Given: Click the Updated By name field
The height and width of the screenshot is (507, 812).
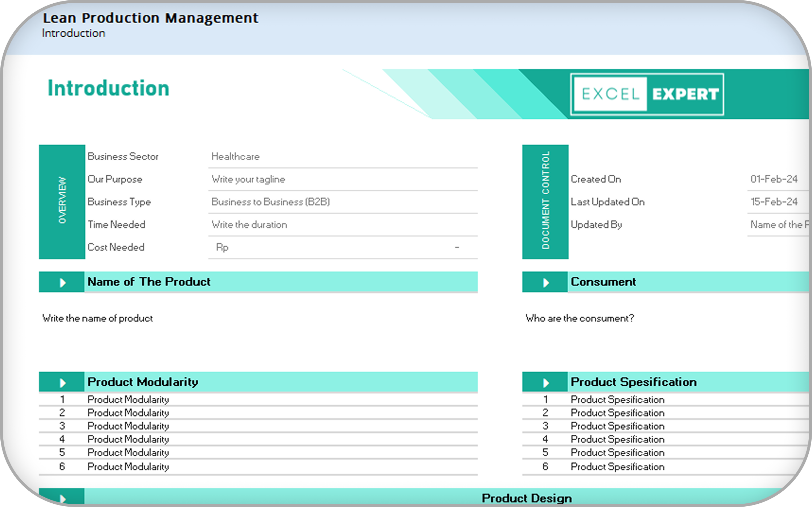Looking at the screenshot, I should point(777,225).
